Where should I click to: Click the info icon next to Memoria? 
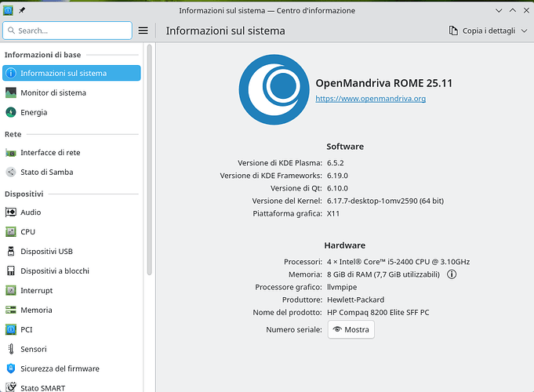(452, 275)
